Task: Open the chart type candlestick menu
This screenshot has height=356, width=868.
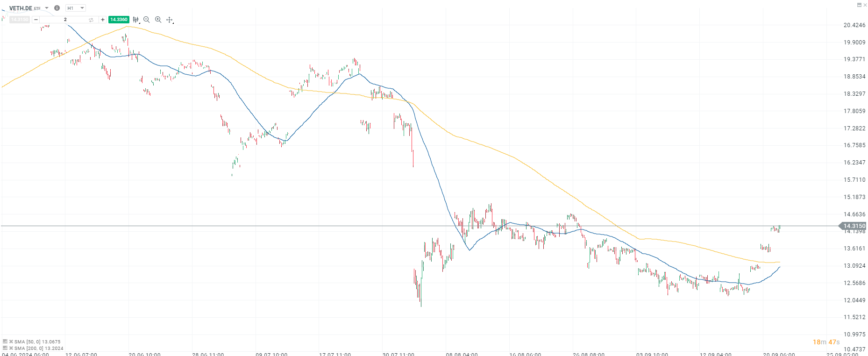Action: point(136,20)
